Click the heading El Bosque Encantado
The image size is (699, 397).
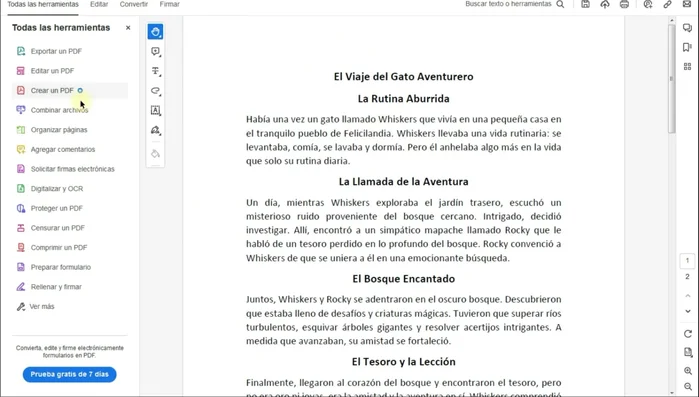click(403, 279)
